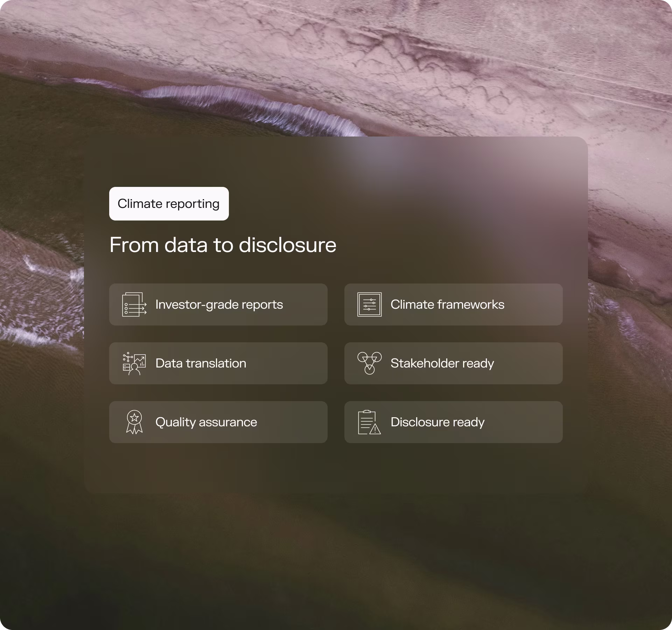
Task: Choose the "Disclosure ready" text label
Action: coord(437,422)
